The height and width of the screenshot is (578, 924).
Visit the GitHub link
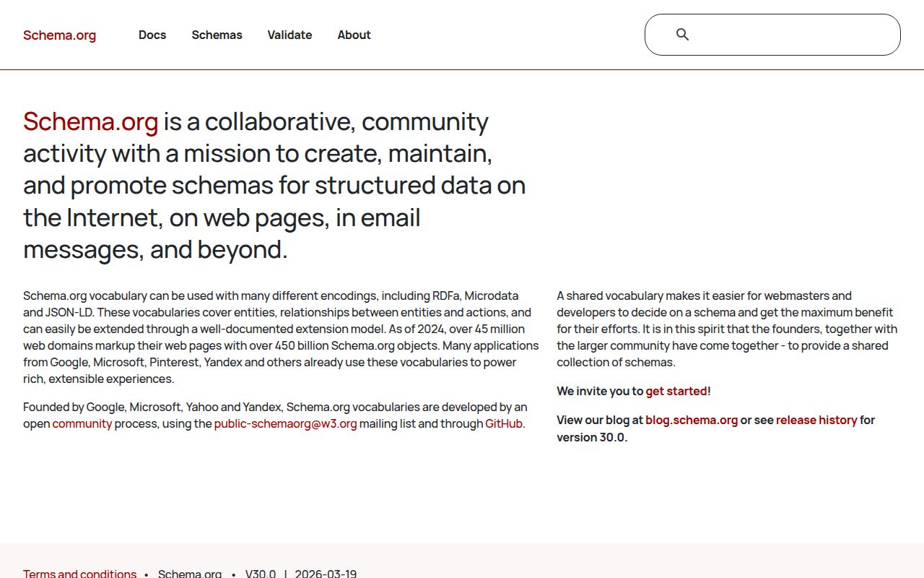(x=504, y=423)
